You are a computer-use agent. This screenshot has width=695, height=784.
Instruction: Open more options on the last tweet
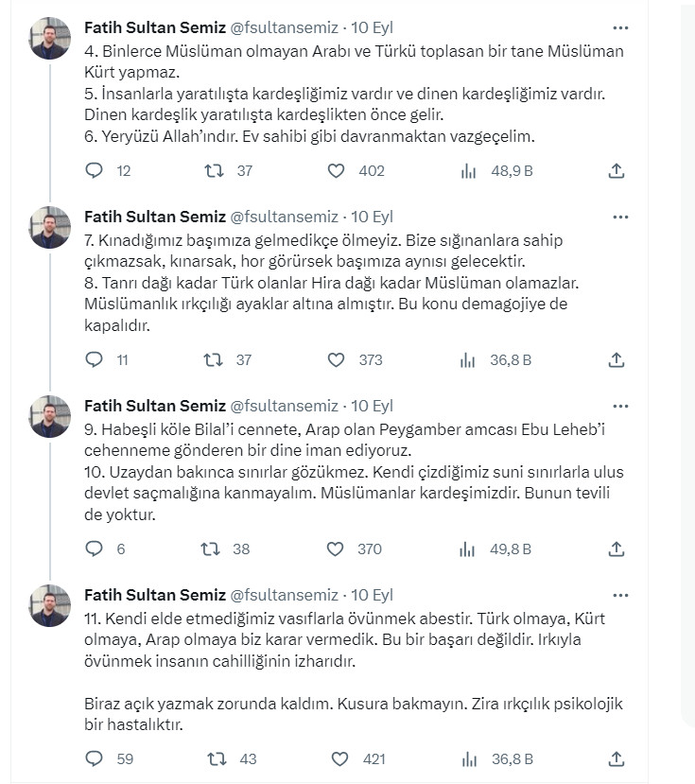click(x=620, y=596)
